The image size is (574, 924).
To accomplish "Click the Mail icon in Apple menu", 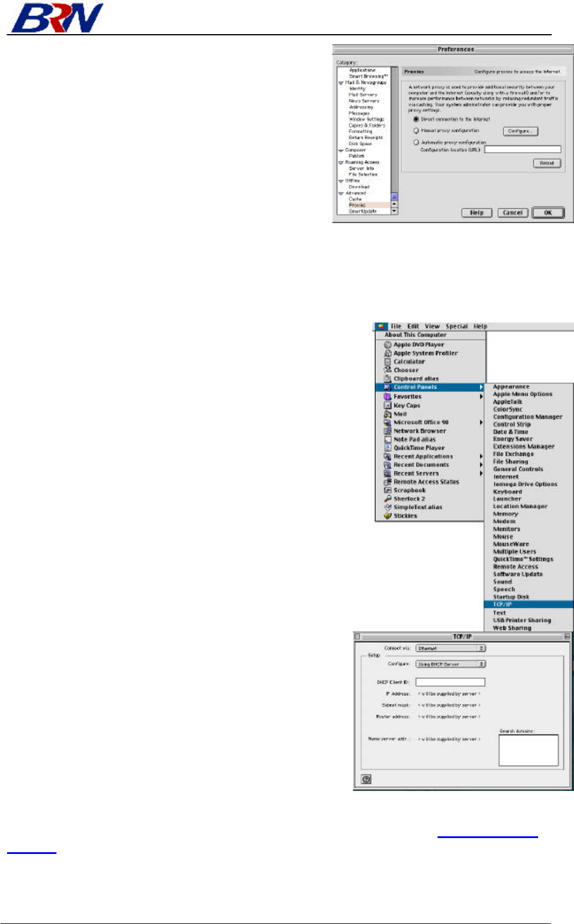I will coord(388,414).
